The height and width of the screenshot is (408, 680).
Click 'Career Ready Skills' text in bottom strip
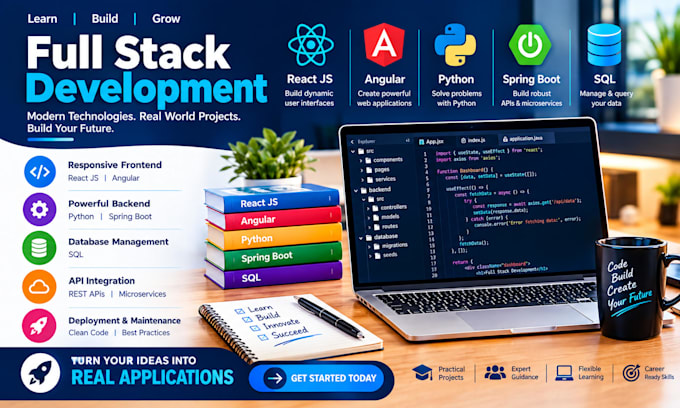pyautogui.click(x=659, y=373)
